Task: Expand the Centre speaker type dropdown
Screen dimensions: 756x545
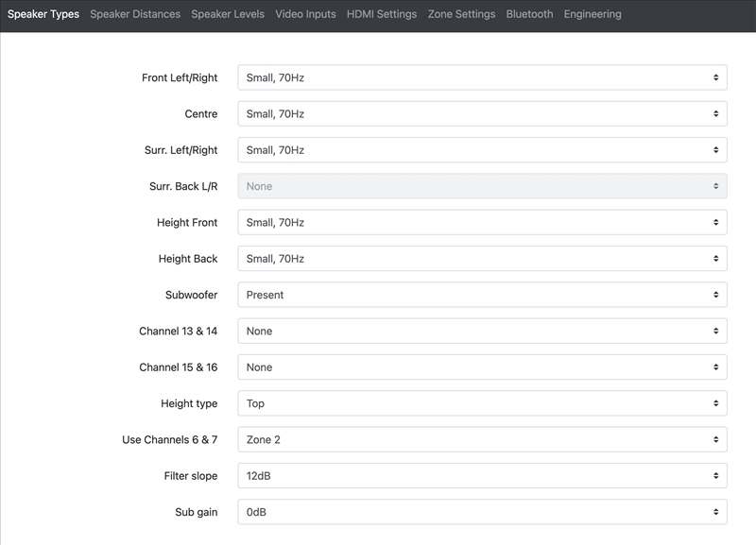Action: coord(482,114)
